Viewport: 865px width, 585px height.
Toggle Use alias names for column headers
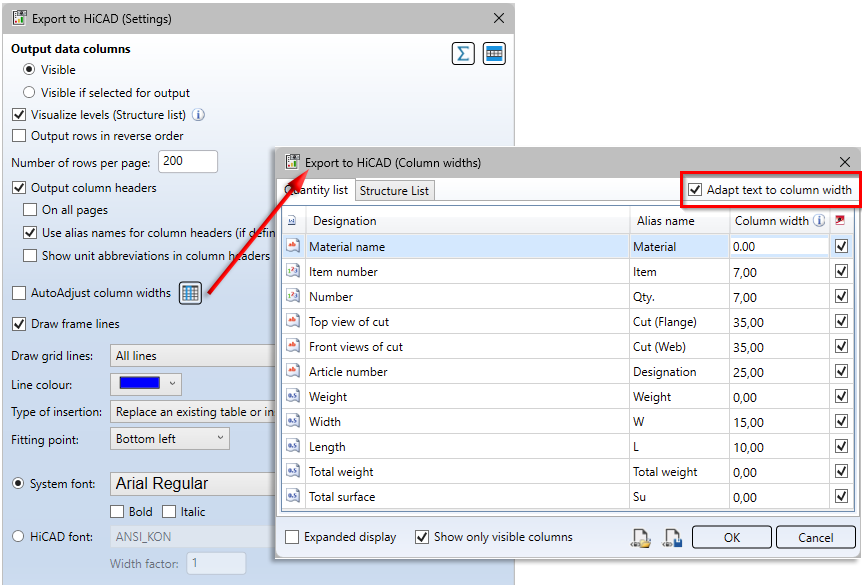pos(30,232)
